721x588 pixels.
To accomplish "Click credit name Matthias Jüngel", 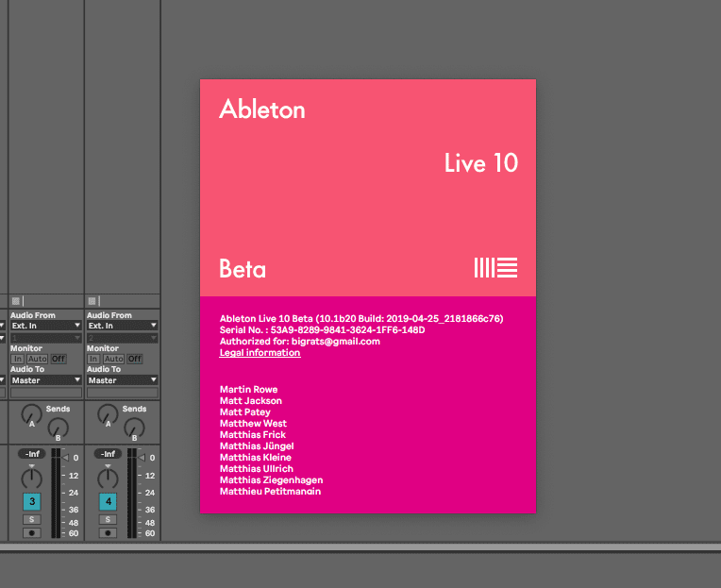I will point(257,445).
